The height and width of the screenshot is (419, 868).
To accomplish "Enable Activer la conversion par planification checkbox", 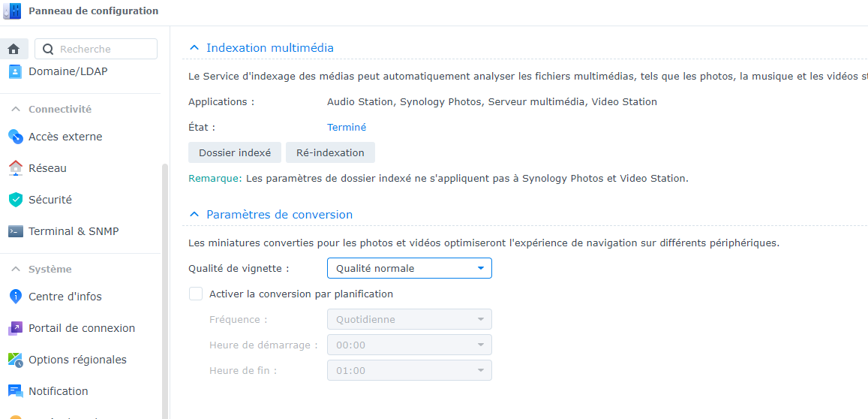I will coord(196,294).
